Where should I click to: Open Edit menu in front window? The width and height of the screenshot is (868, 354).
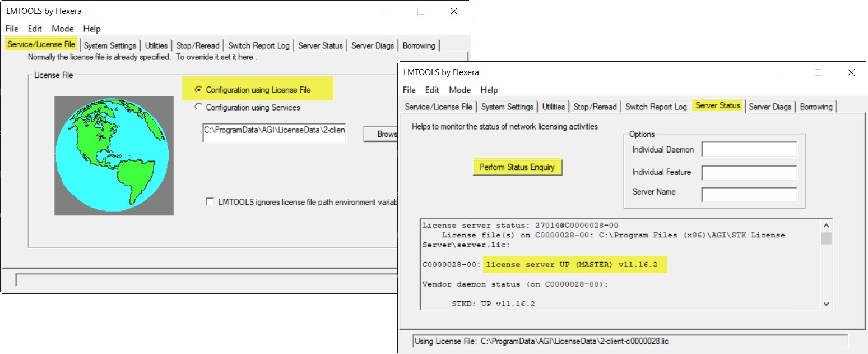pyautogui.click(x=432, y=90)
